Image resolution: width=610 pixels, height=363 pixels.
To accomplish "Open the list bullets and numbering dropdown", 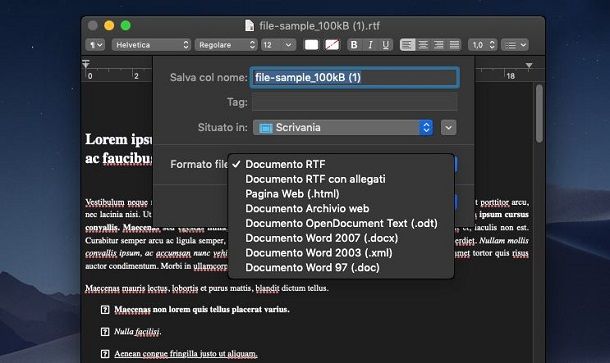I will click(x=515, y=45).
